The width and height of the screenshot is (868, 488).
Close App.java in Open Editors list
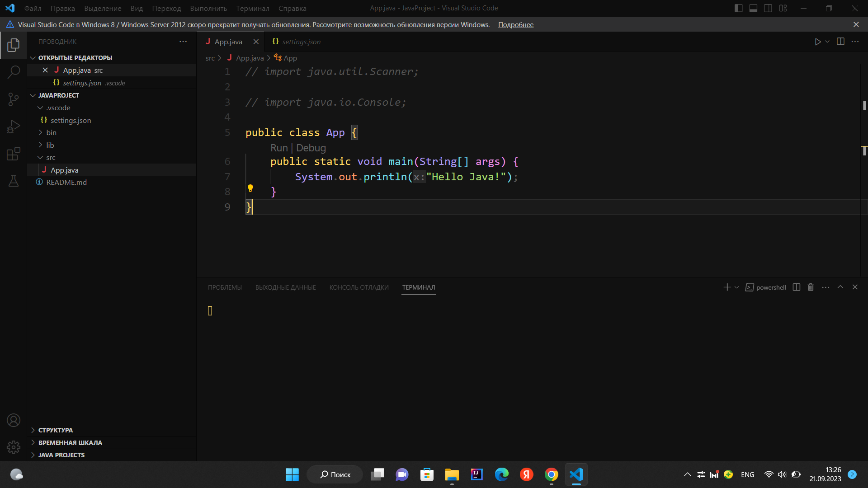[45, 70]
